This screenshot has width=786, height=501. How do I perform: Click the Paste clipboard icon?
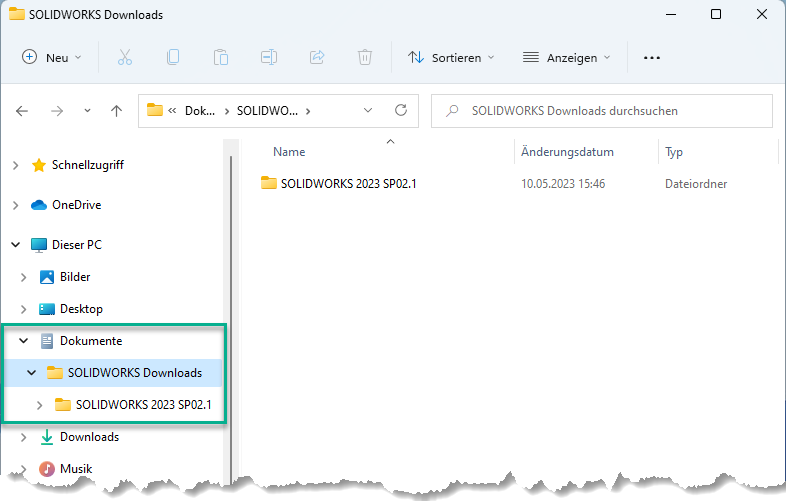pyautogui.click(x=221, y=58)
